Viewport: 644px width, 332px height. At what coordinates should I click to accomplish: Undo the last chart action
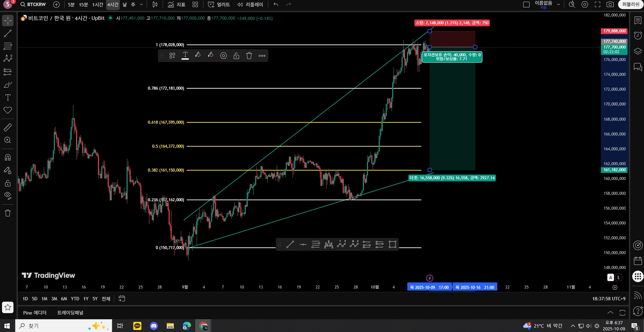coord(276,4)
